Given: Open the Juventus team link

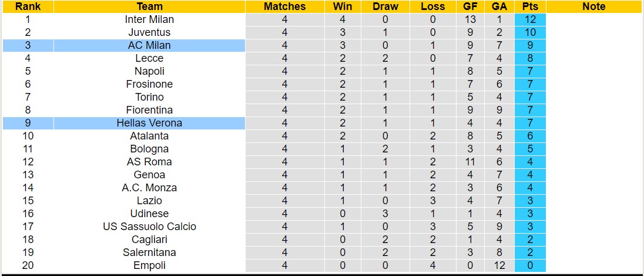Looking at the screenshot, I should [149, 32].
